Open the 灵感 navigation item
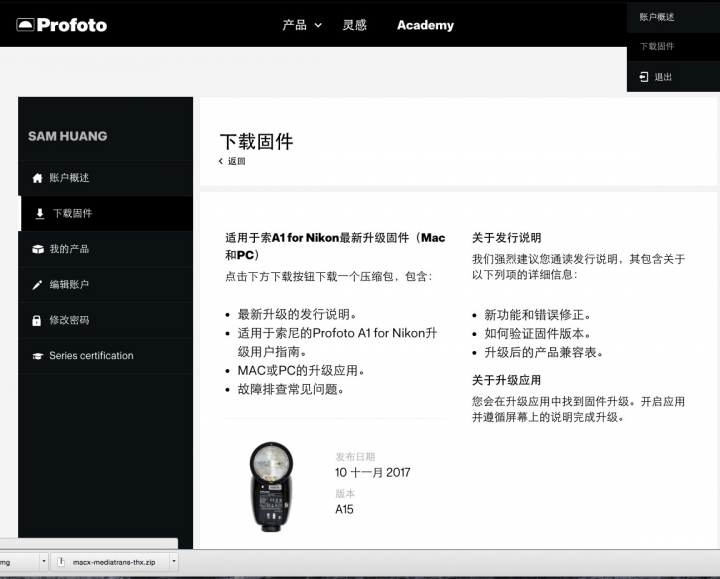 [354, 25]
